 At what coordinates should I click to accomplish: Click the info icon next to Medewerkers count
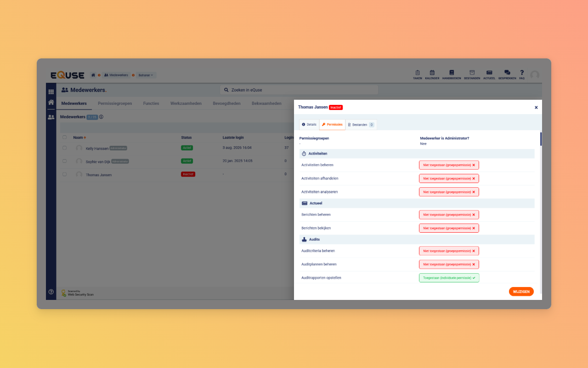point(101,117)
